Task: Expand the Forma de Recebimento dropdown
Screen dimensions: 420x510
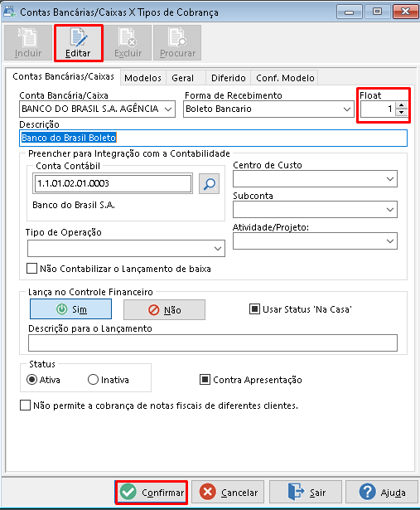Action: coord(346,109)
